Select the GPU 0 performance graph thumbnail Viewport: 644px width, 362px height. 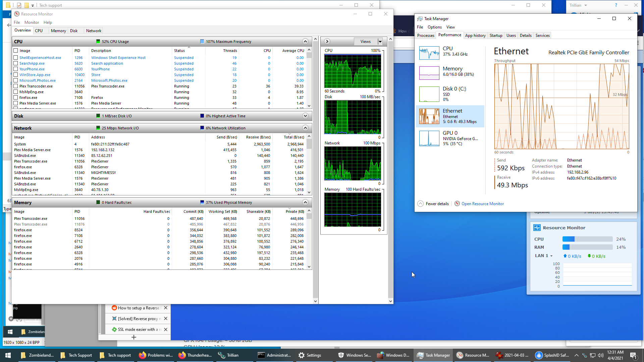(x=429, y=138)
